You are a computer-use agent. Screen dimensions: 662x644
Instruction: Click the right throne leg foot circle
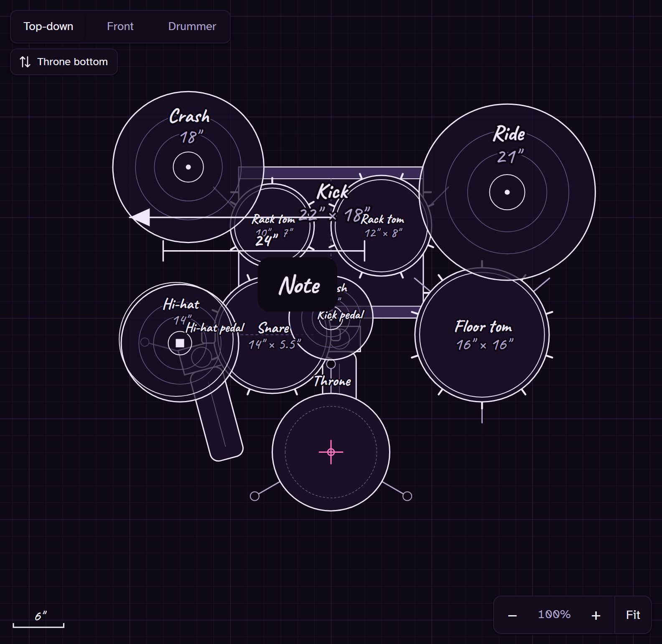point(407,496)
